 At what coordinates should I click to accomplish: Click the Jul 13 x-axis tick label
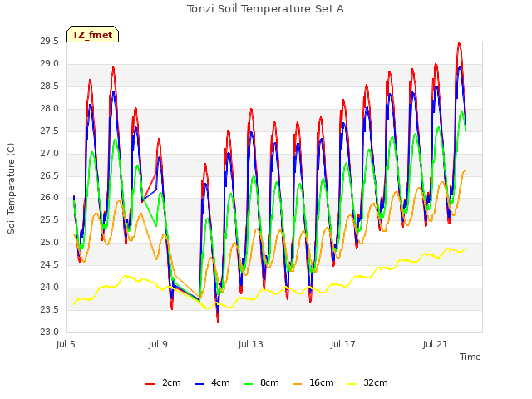point(251,345)
